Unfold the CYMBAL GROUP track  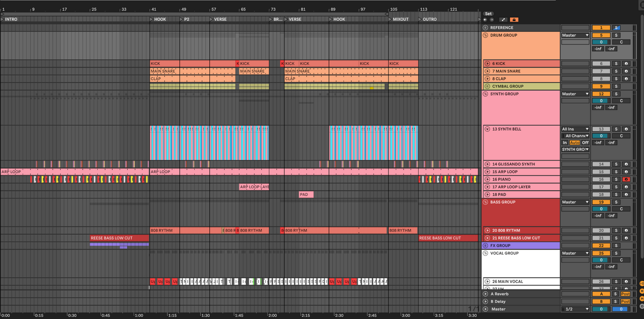486,86
